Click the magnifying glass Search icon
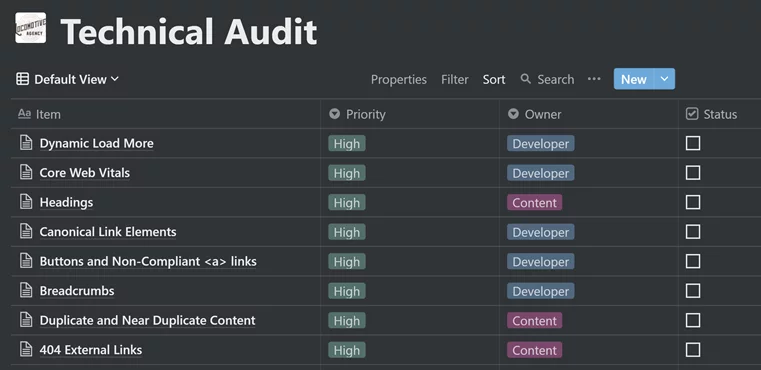The height and width of the screenshot is (370, 761). tap(526, 79)
